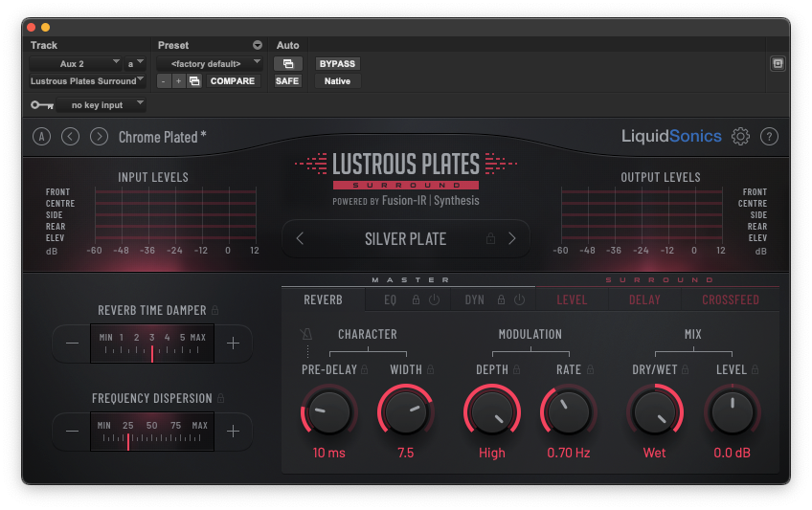Click the Native button

(338, 81)
